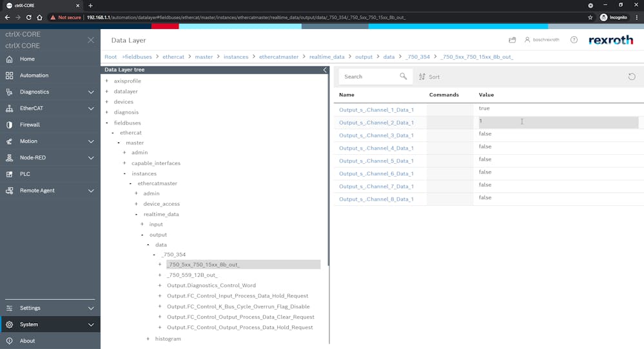Close the sidebar with the X icon
This screenshot has height=349, width=644.
(x=91, y=40)
